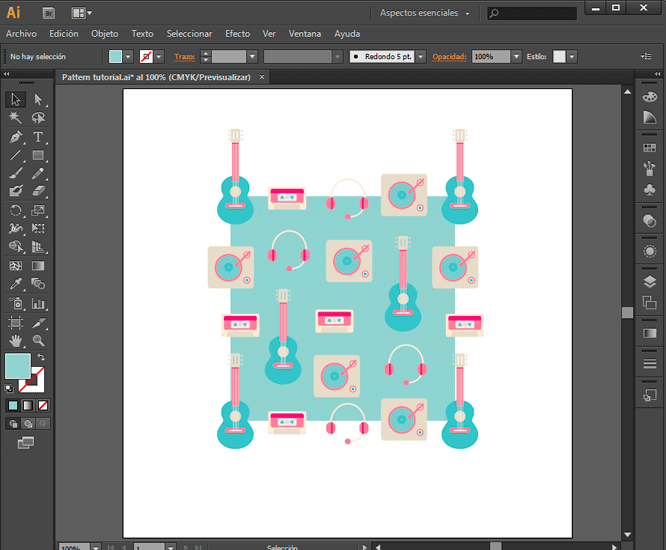Open Estilo graphic style dropdown
Viewport: 666px width, 550px height.
click(x=572, y=56)
